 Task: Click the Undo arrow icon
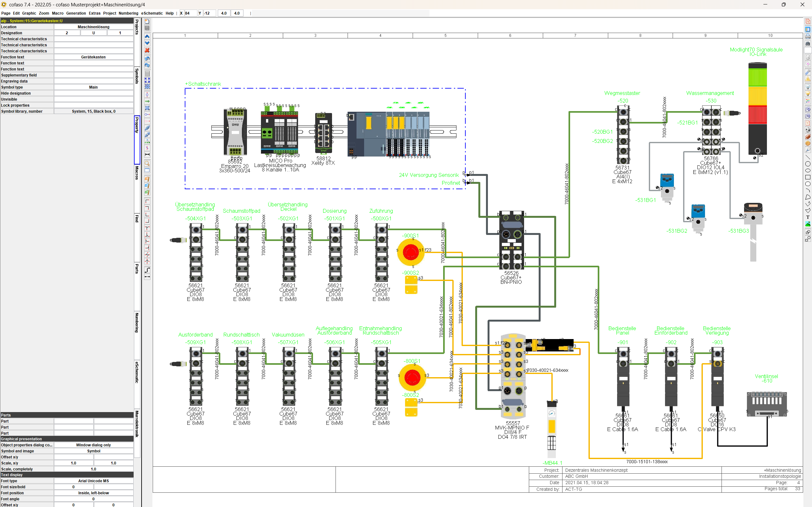point(147,58)
